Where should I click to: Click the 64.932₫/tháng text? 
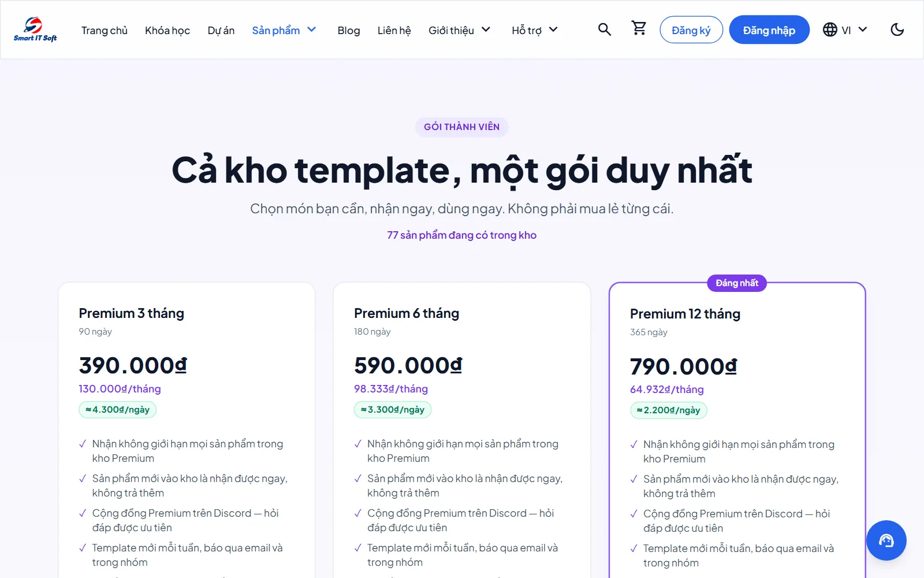pos(667,390)
